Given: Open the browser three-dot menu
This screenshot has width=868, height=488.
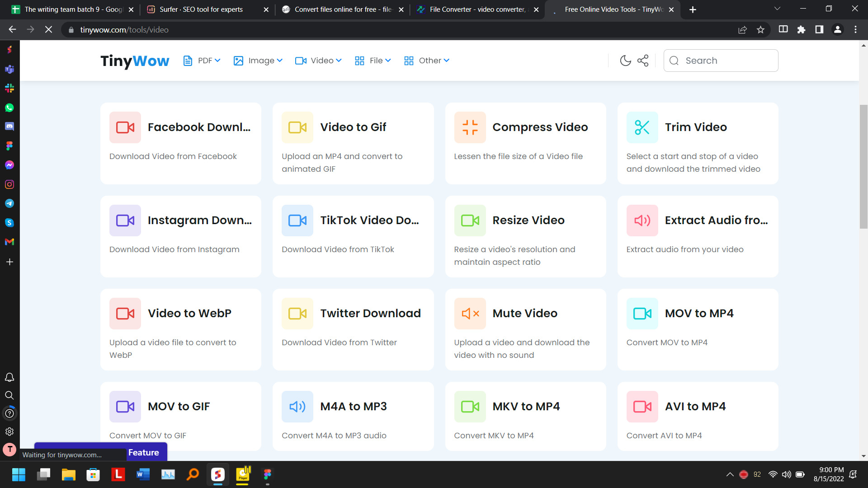Looking at the screenshot, I should coord(855,30).
